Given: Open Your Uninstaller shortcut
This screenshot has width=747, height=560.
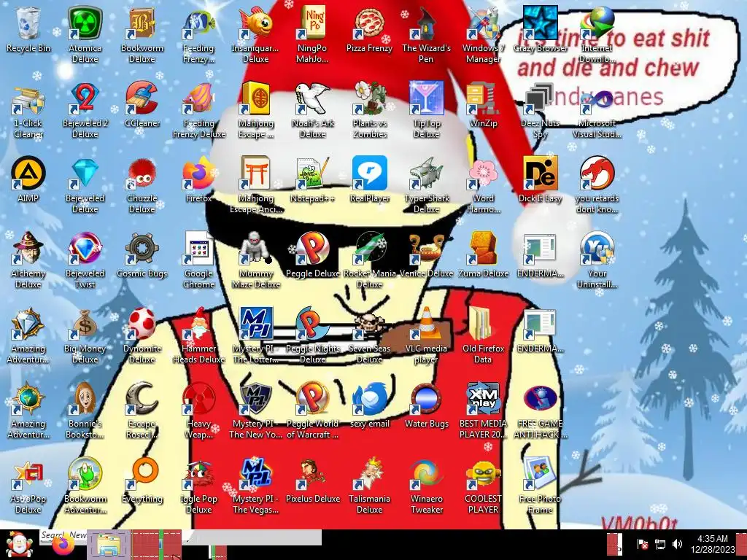Looking at the screenshot, I should [x=597, y=260].
